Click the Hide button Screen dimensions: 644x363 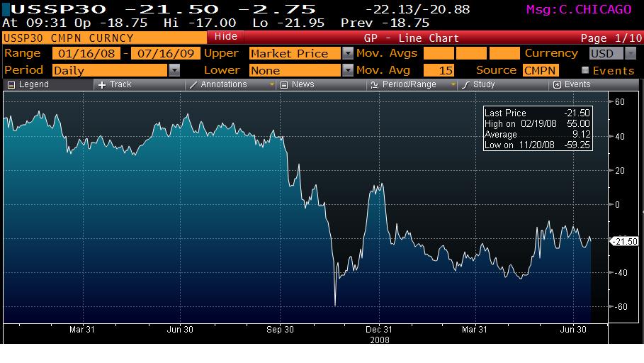[x=226, y=37]
